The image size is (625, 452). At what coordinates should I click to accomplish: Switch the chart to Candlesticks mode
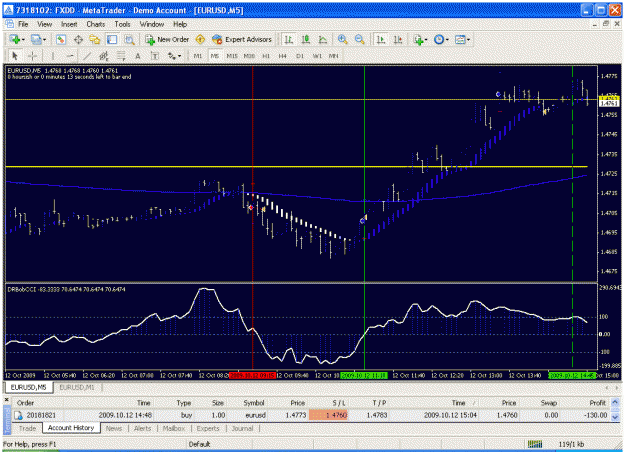click(x=306, y=39)
